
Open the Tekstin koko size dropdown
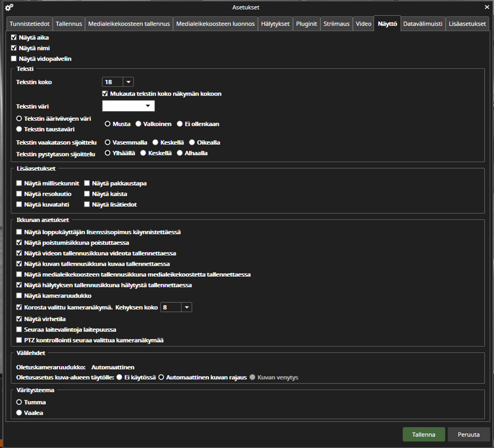pyautogui.click(x=128, y=81)
